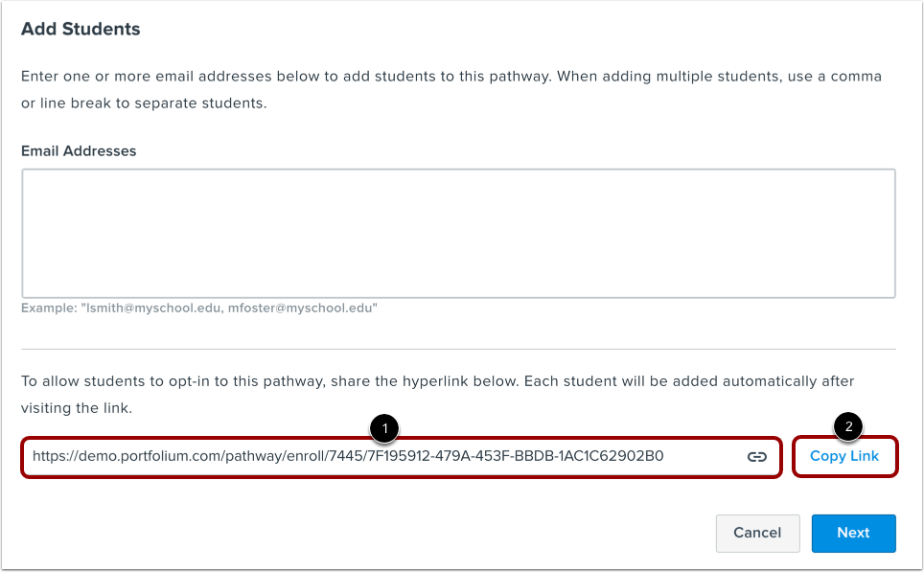Click the 'or line break to separate students' line

(144, 103)
